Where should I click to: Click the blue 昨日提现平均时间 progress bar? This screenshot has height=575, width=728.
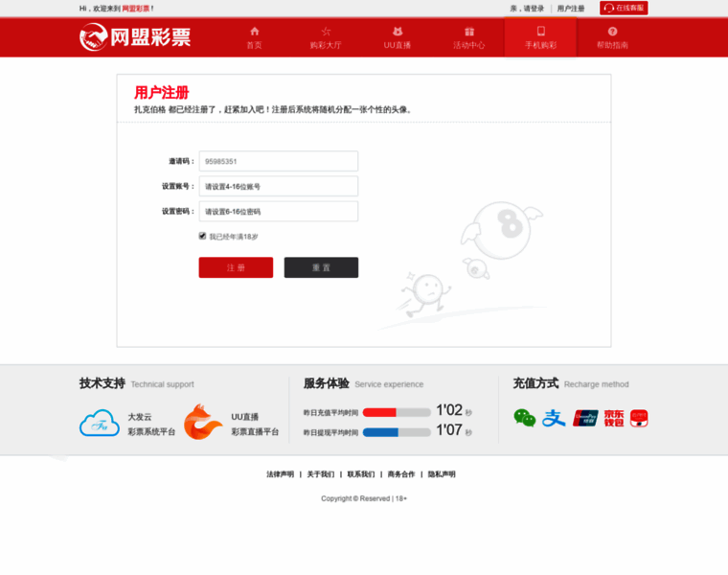397,432
